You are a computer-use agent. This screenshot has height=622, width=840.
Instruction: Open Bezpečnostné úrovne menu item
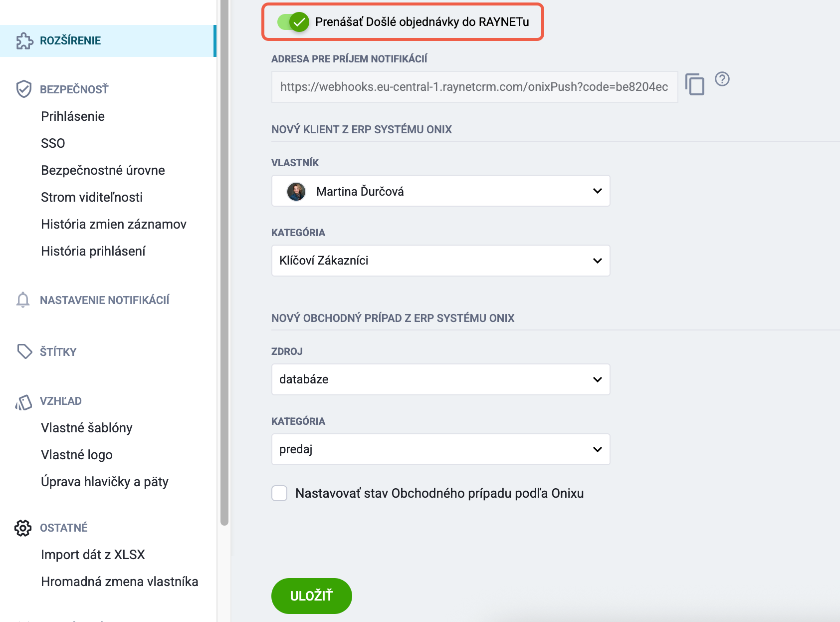pyautogui.click(x=103, y=170)
